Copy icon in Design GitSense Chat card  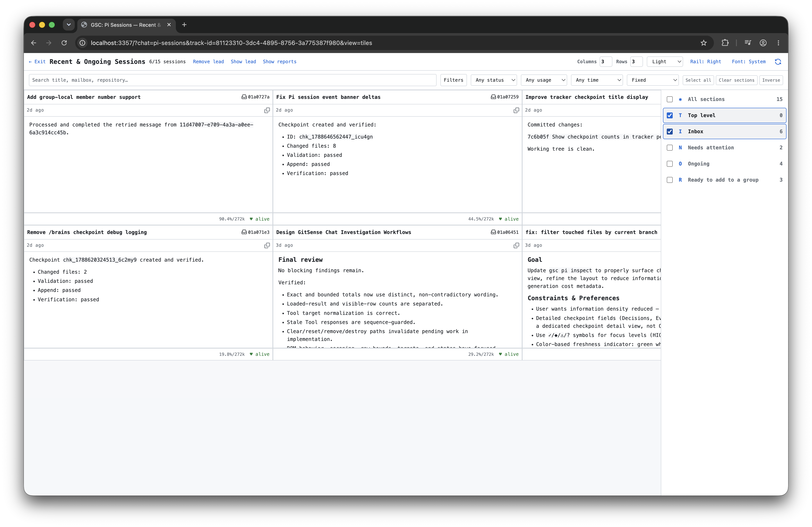(516, 245)
